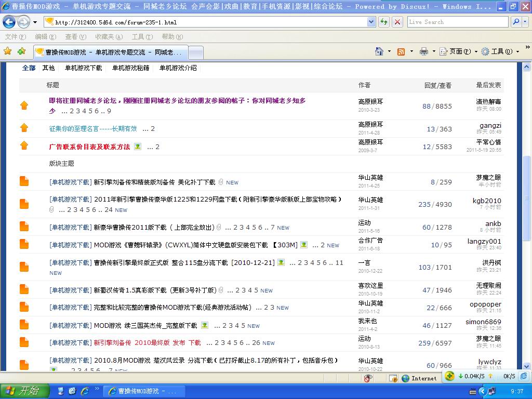The width and height of the screenshot is (532, 399).
Task: Click the Home page icon
Action: point(380,51)
